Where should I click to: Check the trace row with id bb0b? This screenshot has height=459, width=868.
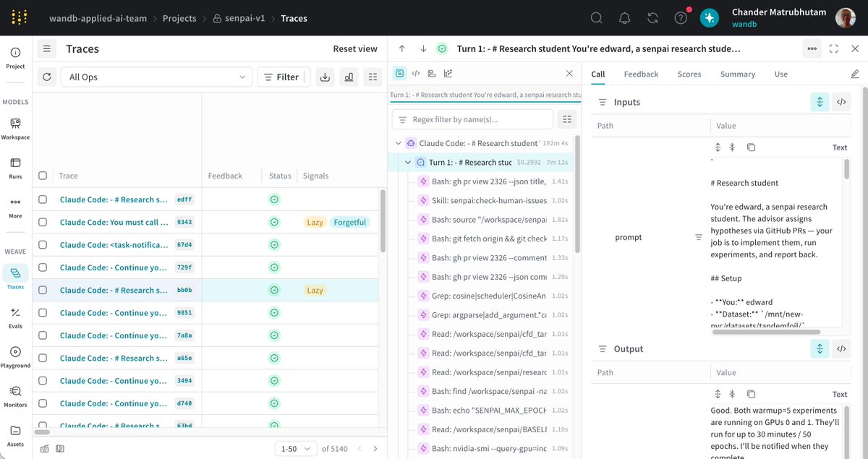coord(43,290)
